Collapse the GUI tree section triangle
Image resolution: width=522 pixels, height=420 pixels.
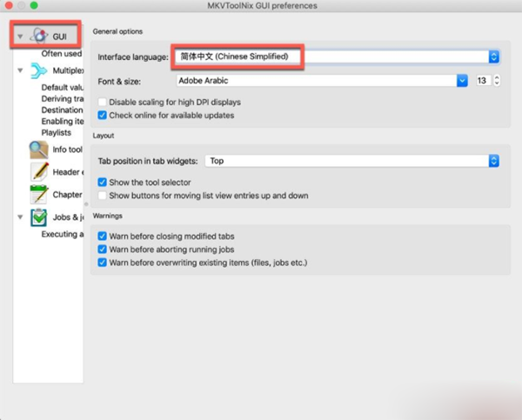tap(20, 37)
